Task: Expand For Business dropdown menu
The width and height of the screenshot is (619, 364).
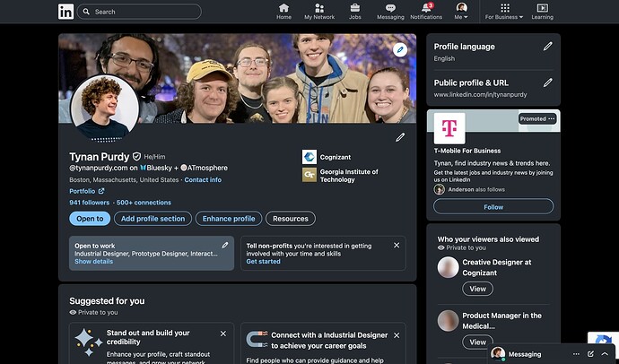Action: (503, 12)
